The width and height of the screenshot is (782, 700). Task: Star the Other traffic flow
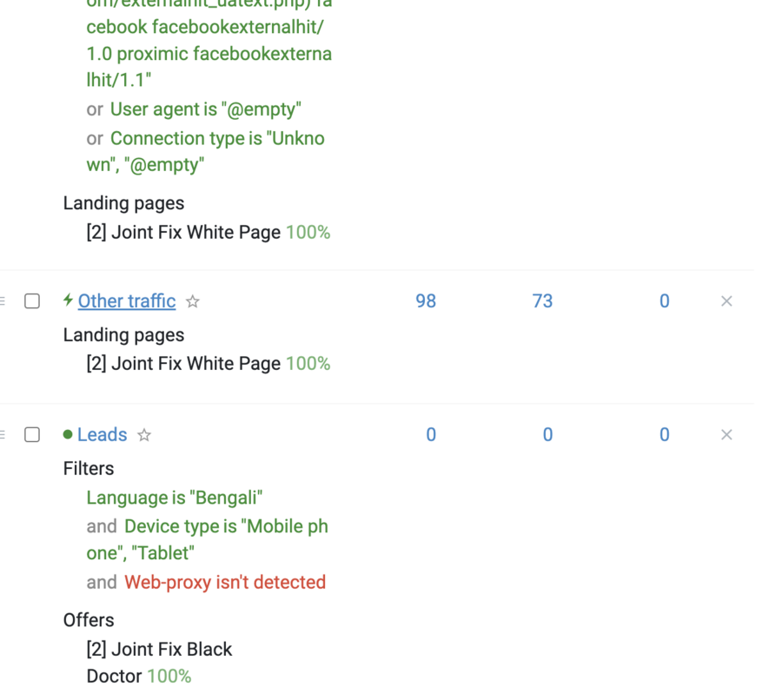pyautogui.click(x=193, y=301)
